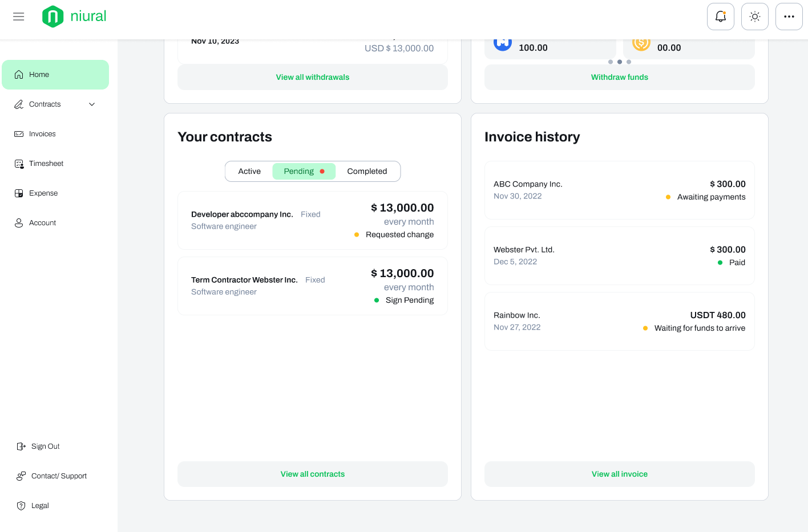This screenshot has width=808, height=532.
Task: Open the notifications bell
Action: [720, 17]
